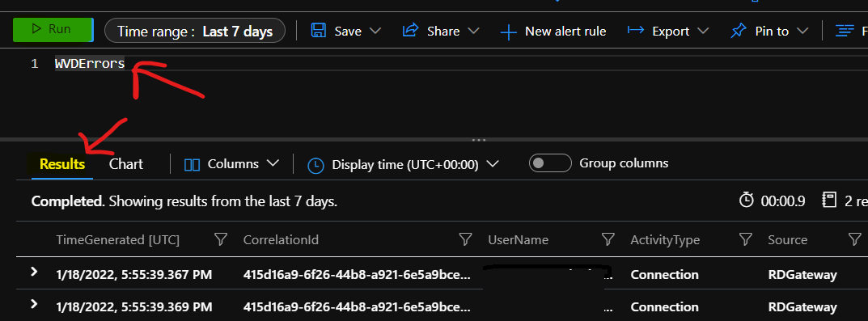Screen dimensions: 868x321
Task: Select timestamp 1/18/2022, 5:55:39.367 PM cell
Action: 134,275
